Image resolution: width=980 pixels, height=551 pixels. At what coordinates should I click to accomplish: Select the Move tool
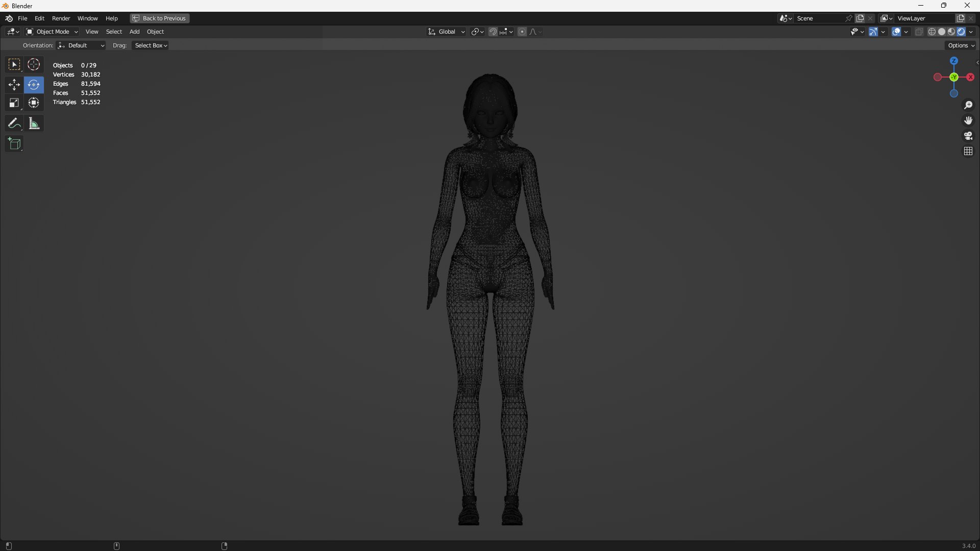point(14,85)
